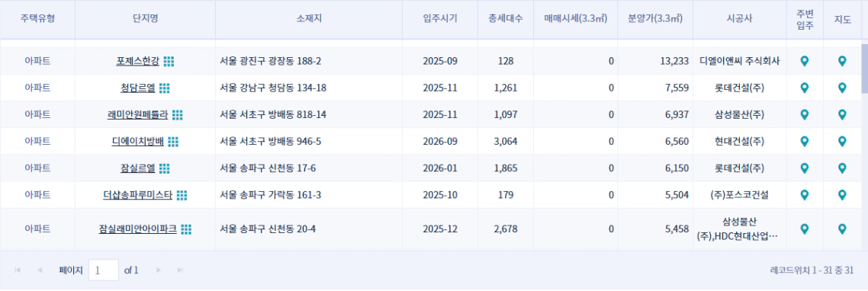This screenshot has height=291, width=868.
Task: Open grid icon next to 청담르엘
Action: pyautogui.click(x=165, y=88)
